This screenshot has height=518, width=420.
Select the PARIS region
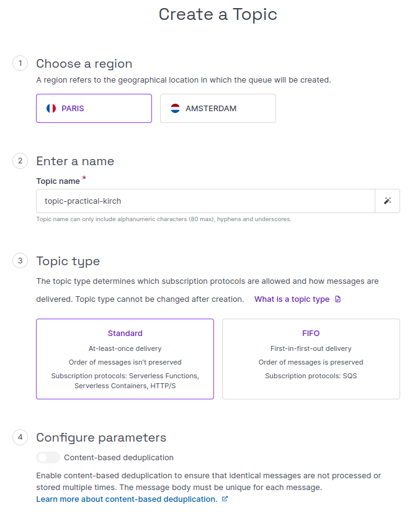coord(94,108)
